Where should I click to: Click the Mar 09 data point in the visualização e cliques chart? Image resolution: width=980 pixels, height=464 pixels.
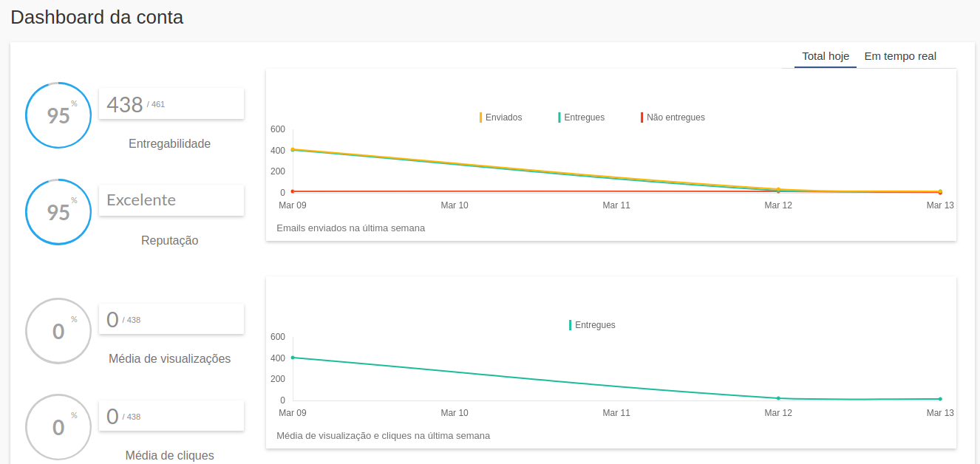coord(293,358)
